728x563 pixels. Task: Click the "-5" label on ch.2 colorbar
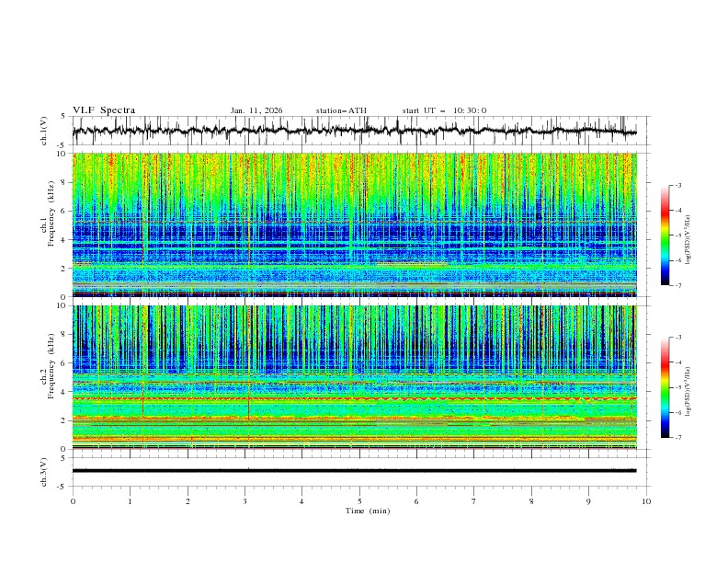pos(678,387)
